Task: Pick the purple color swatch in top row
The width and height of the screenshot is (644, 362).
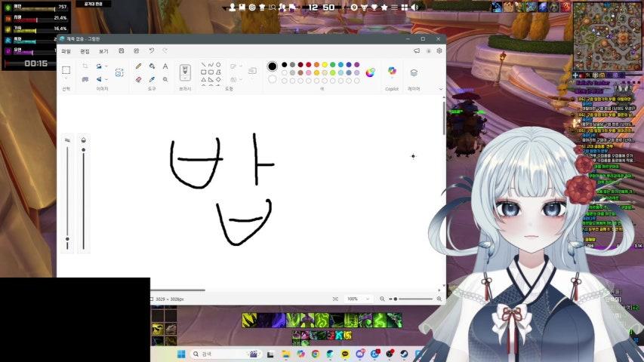Action: (x=356, y=64)
